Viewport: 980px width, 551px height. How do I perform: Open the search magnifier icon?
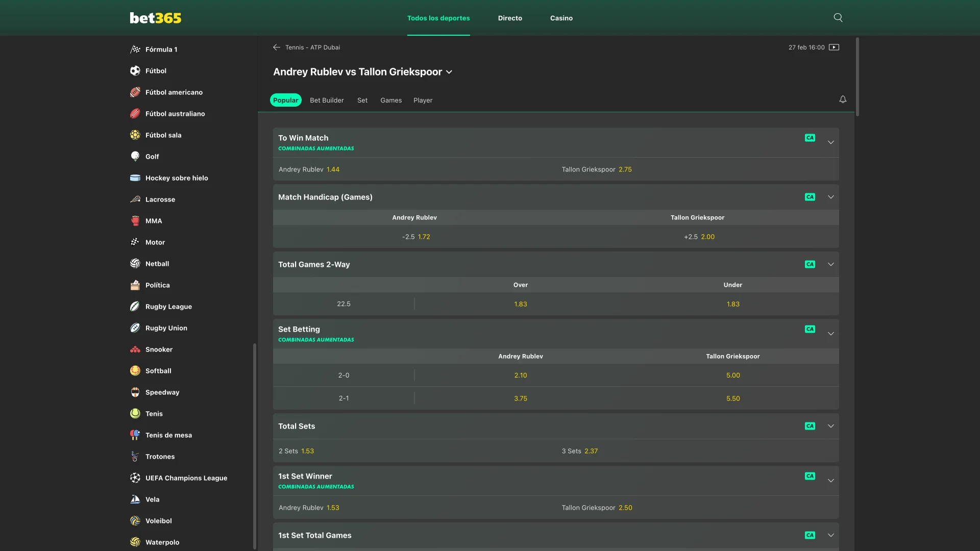(x=838, y=17)
